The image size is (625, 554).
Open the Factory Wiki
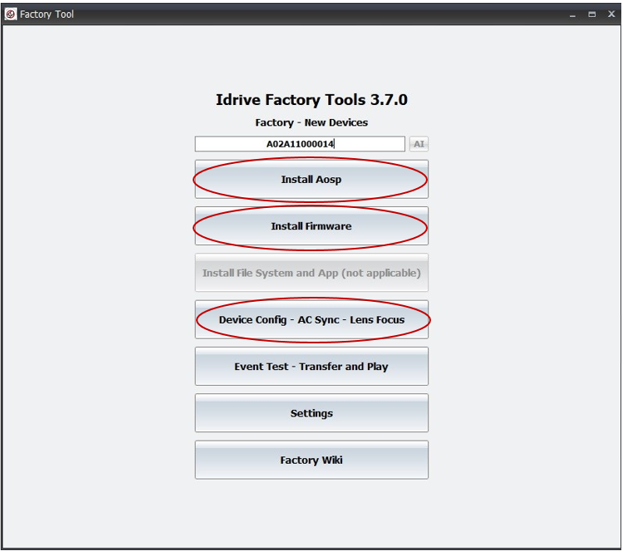click(312, 460)
